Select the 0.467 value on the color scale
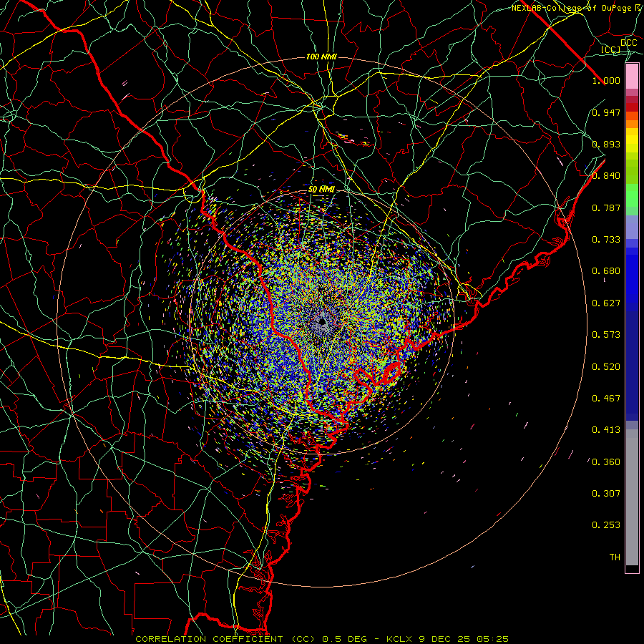Image resolution: width=644 pixels, height=644 pixels. point(606,399)
